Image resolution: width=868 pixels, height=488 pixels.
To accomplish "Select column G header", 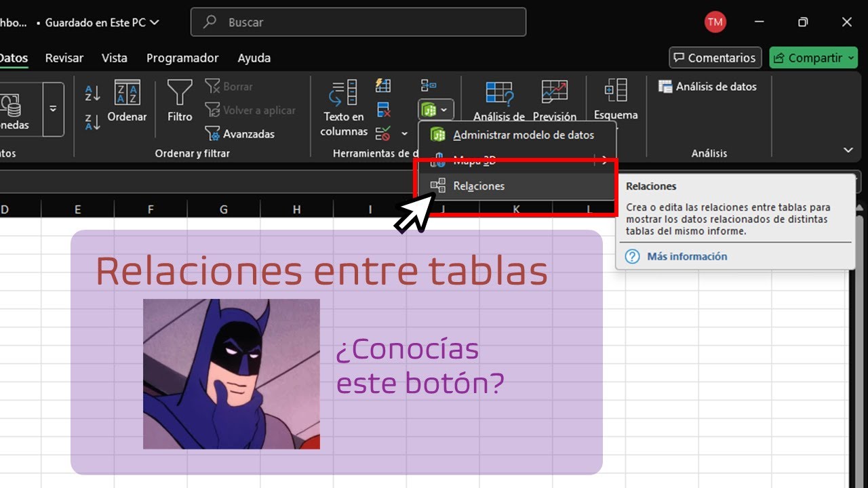I will (x=224, y=209).
